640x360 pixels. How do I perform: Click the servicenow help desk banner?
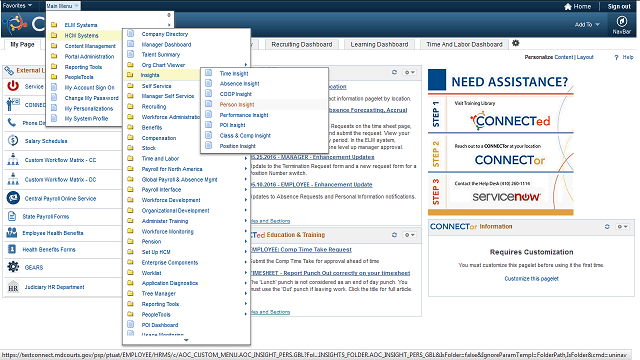pos(501,192)
